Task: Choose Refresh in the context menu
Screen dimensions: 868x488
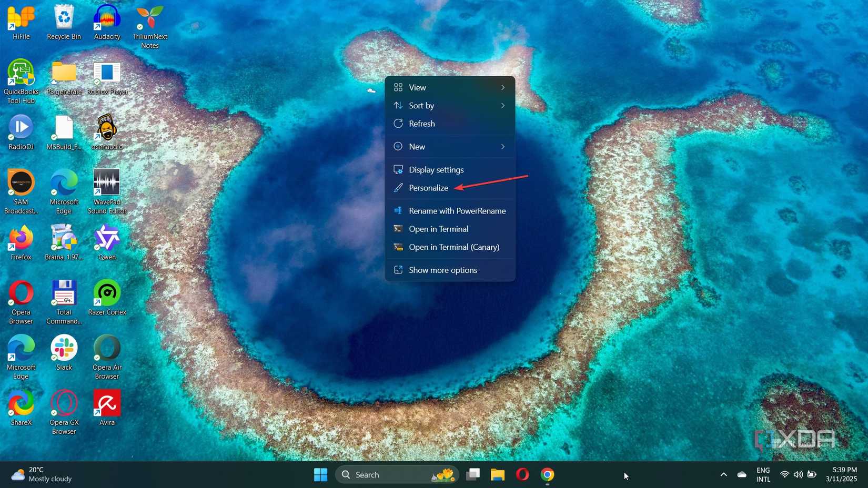Action: coord(422,124)
